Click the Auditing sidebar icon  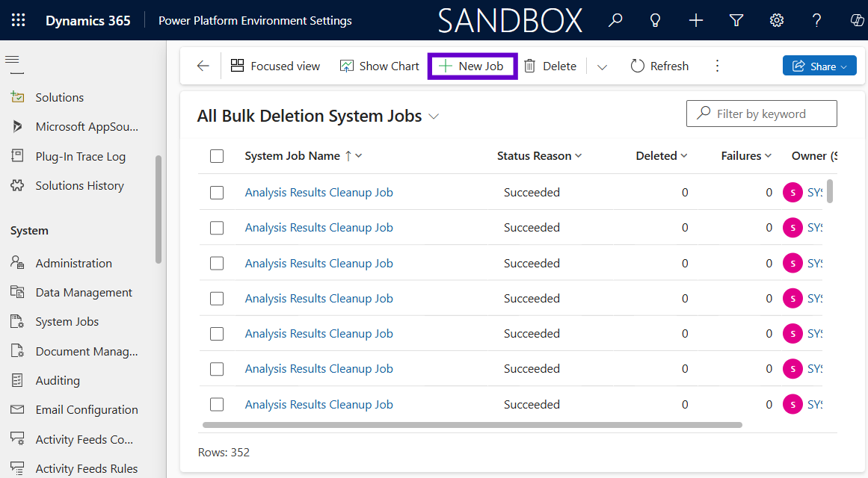(17, 380)
